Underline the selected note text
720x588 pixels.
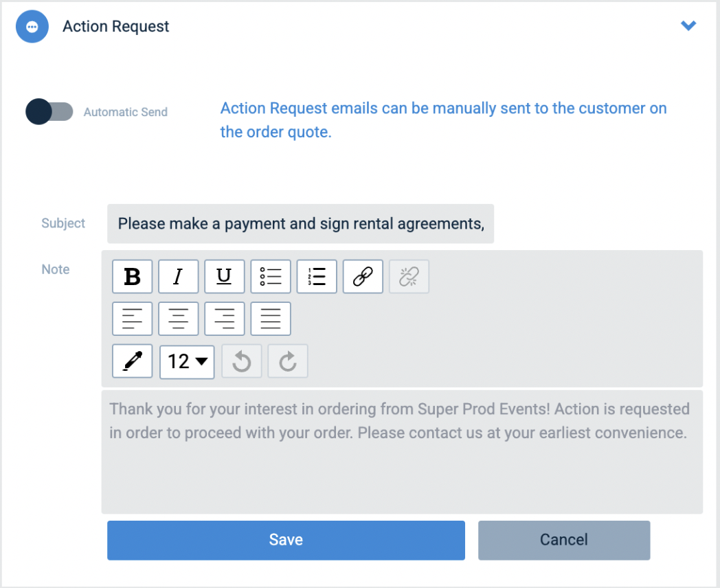(225, 276)
